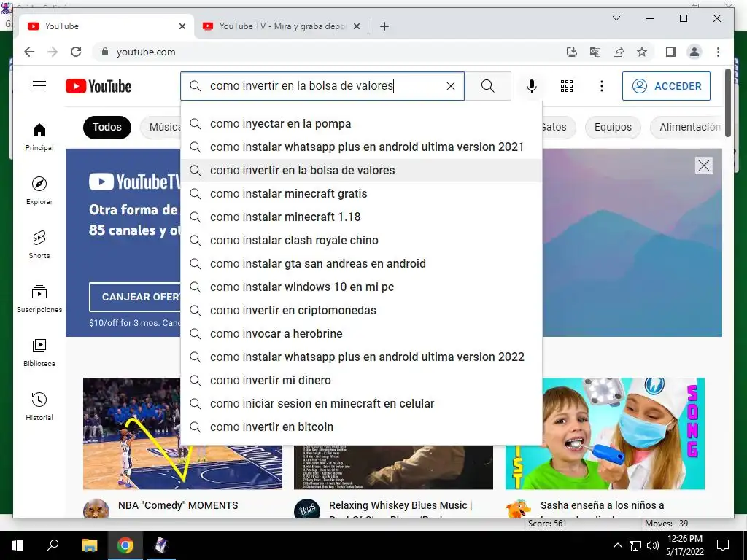Switch to the YouTube TV tab
The height and width of the screenshot is (560, 747).
(x=282, y=26)
